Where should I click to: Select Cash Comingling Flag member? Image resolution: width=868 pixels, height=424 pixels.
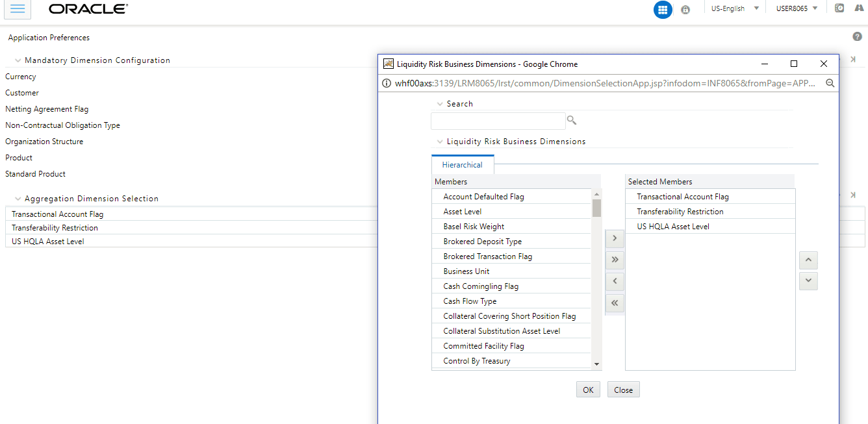point(511,286)
